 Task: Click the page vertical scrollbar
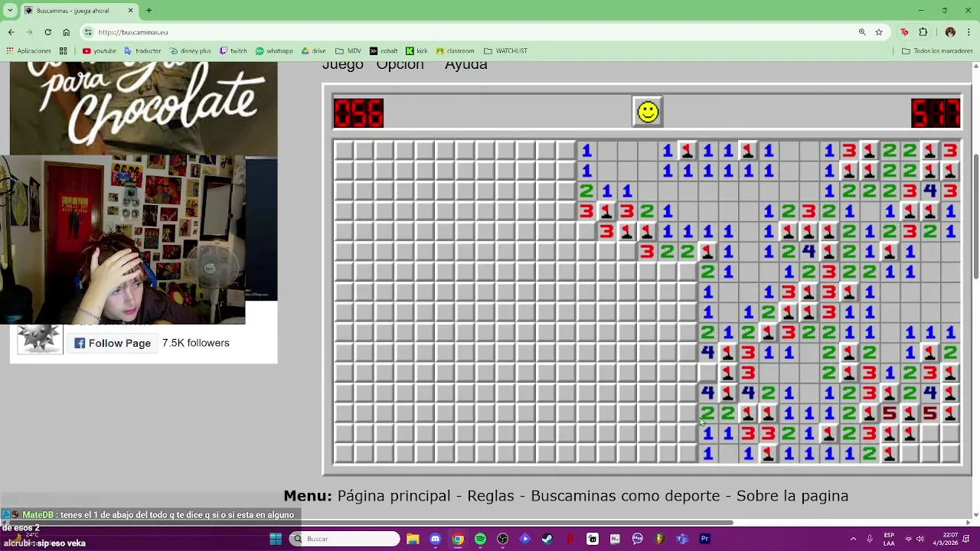pyautogui.click(x=975, y=218)
